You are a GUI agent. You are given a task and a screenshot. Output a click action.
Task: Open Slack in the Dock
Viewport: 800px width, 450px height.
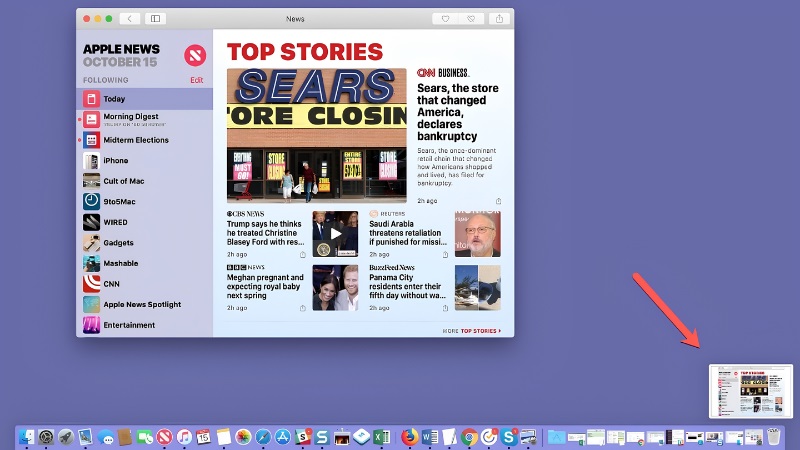(303, 437)
